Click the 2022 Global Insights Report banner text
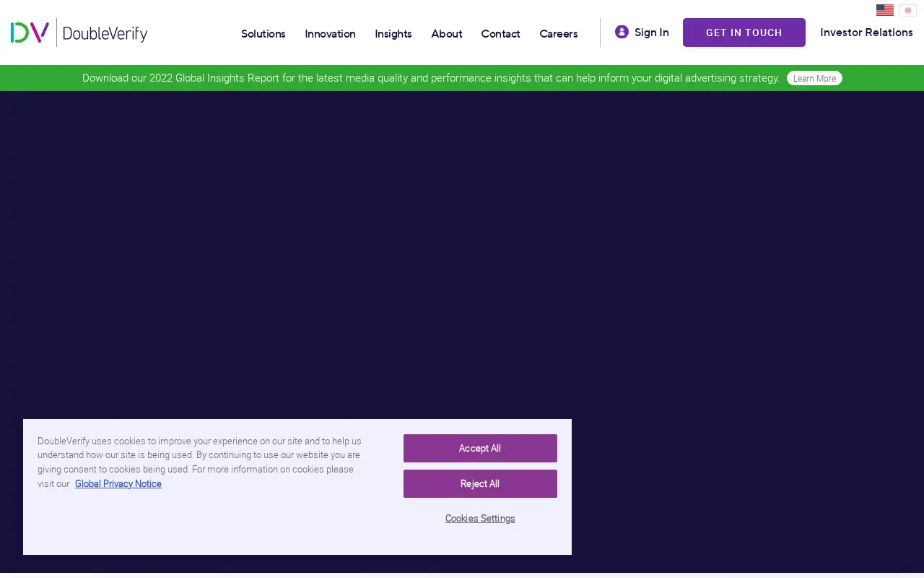The image size is (924, 578). click(431, 78)
